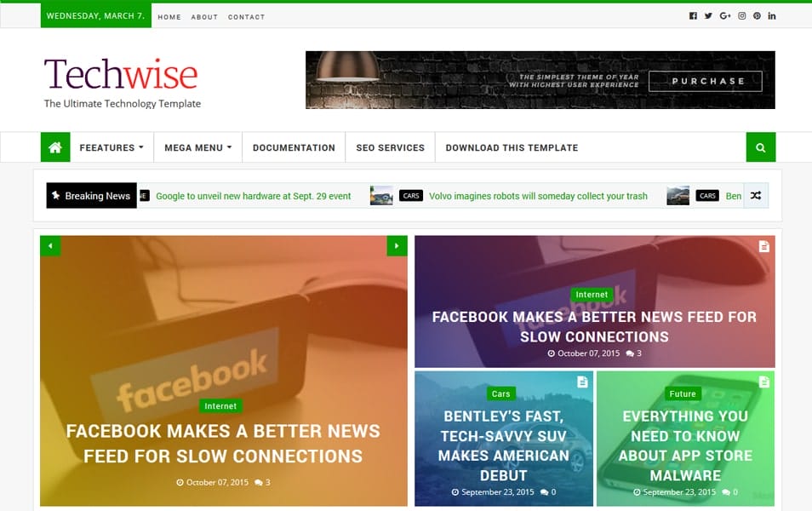
Task: Open the Instagram profile icon
Action: coord(741,14)
